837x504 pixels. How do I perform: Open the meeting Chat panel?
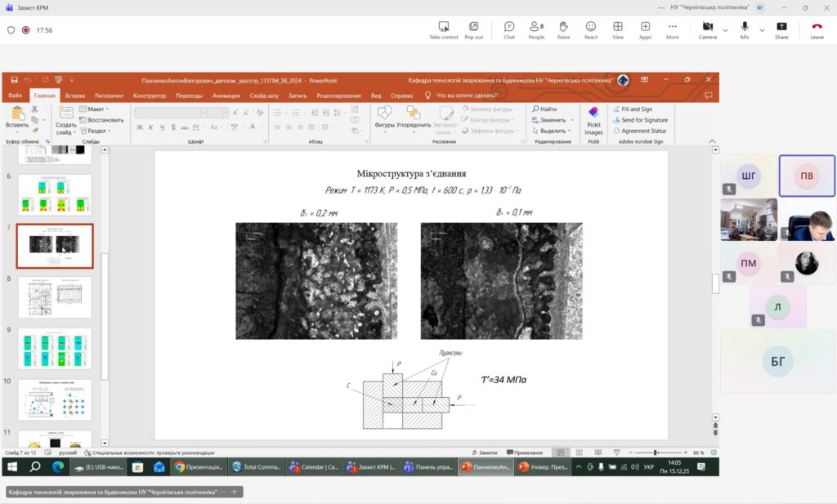(x=509, y=30)
